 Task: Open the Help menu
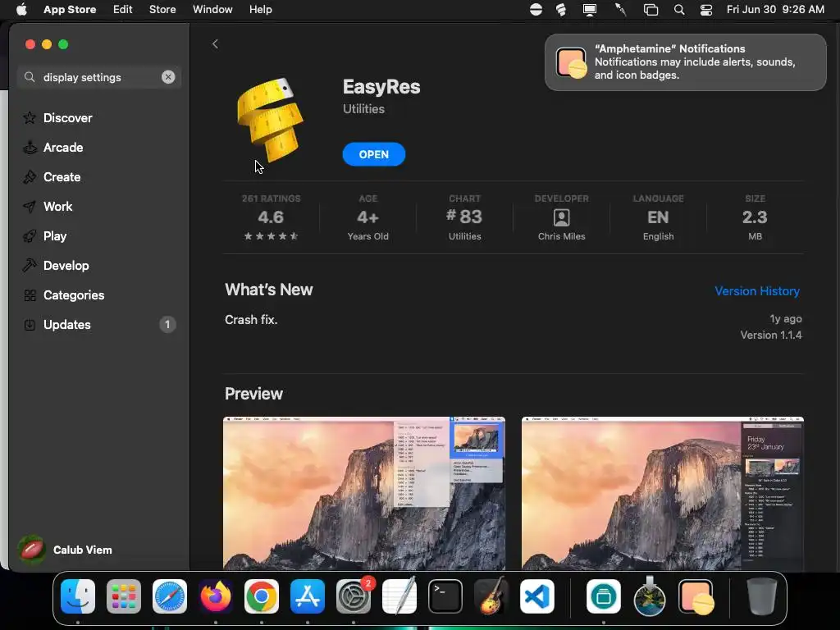[x=260, y=10]
